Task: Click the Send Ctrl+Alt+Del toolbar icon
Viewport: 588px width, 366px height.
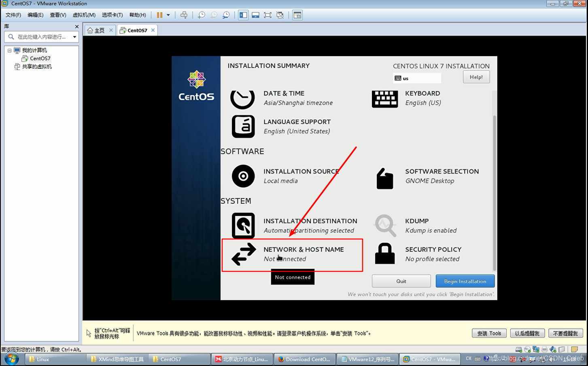Action: [184, 15]
